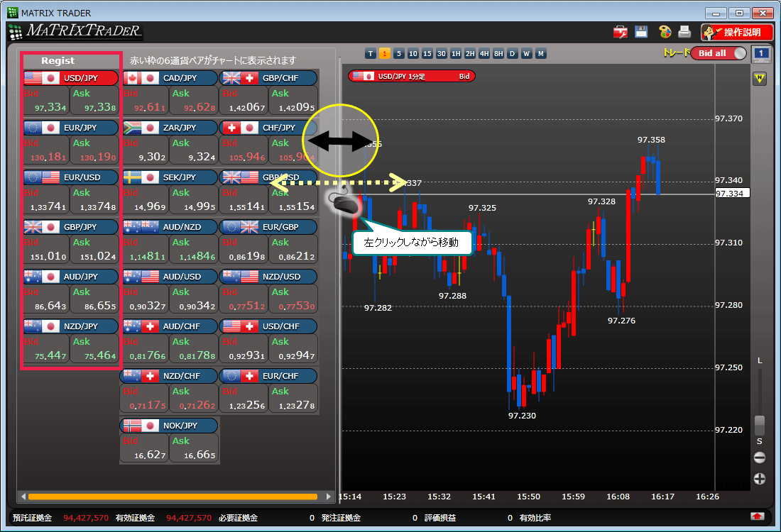
Task: Click the Regist header label
Action: point(58,61)
